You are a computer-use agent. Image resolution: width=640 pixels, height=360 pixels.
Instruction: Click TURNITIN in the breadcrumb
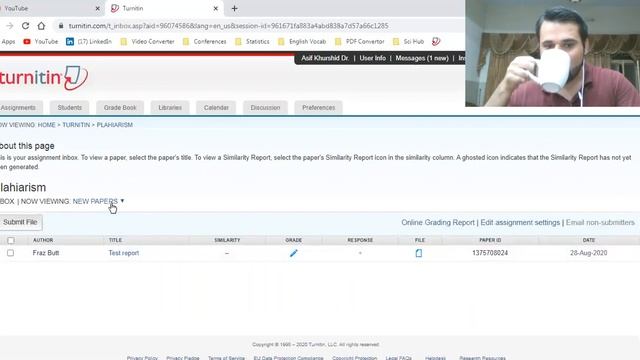click(x=76, y=125)
